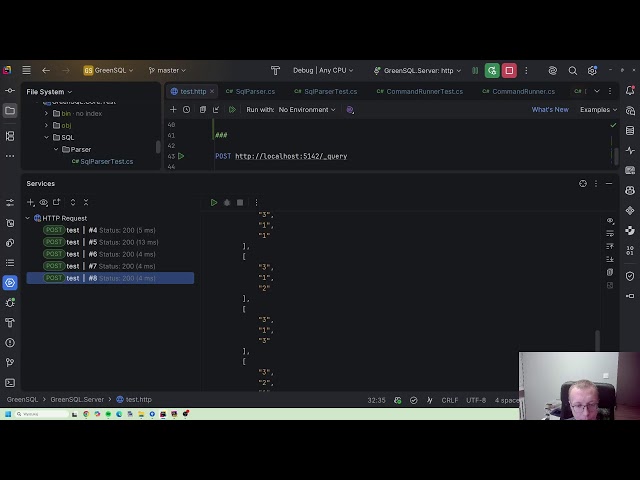Image resolution: width=640 pixels, height=480 pixels.
Task: Change UTF-8 file encoding
Action: [476, 400]
